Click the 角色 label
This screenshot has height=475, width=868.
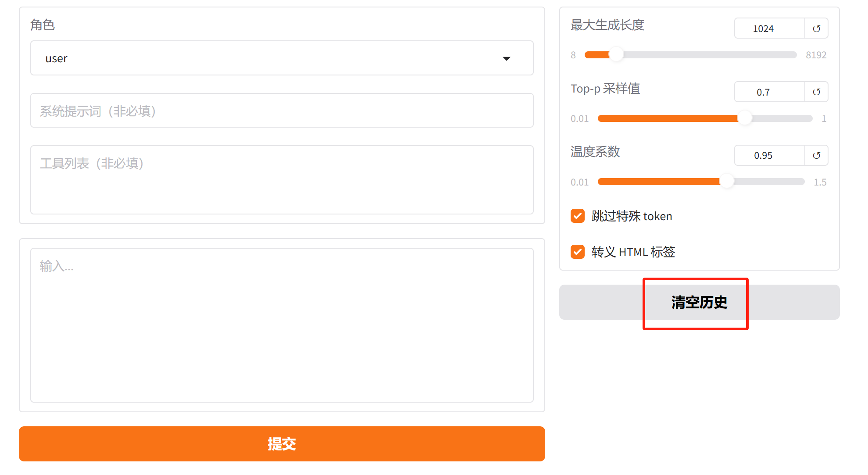(x=43, y=25)
